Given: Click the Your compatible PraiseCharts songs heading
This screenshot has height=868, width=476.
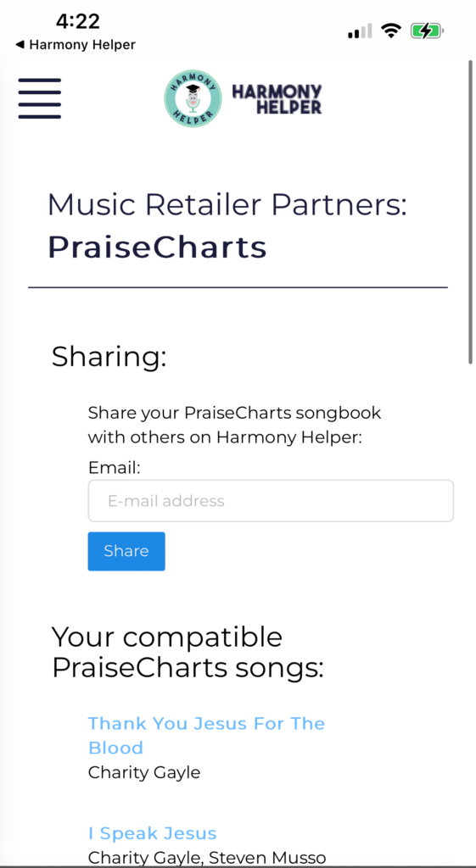Looking at the screenshot, I should pos(188,653).
